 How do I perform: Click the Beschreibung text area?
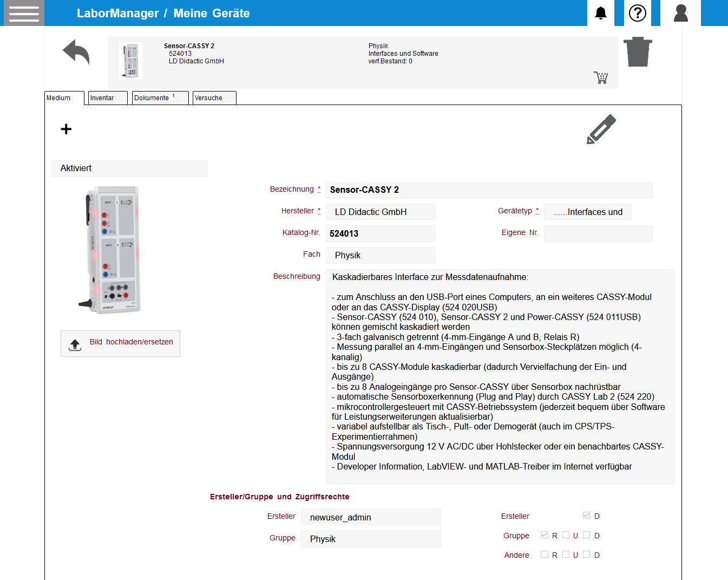(x=500, y=376)
